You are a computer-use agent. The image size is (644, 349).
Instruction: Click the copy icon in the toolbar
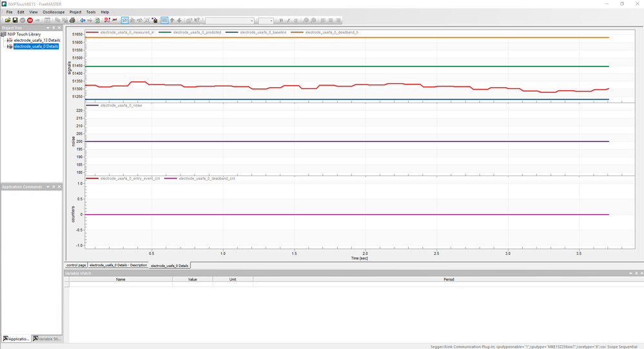click(x=57, y=20)
